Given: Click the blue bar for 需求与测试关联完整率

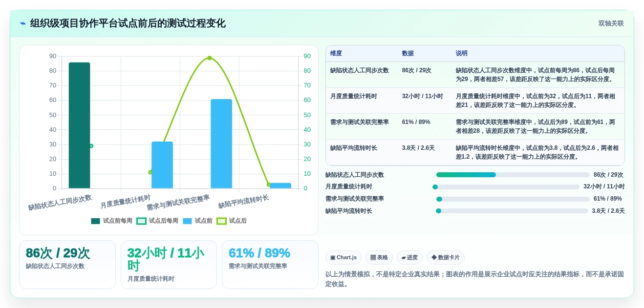Looking at the screenshot, I should point(221,144).
